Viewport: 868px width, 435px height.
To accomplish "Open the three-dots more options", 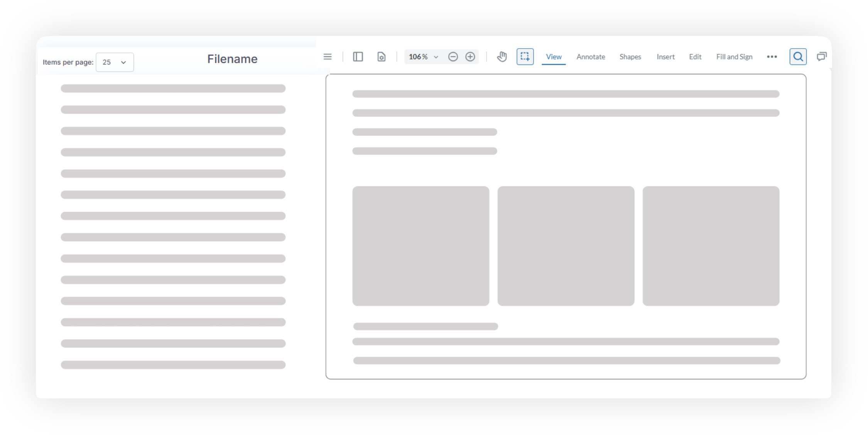I will click(x=772, y=57).
